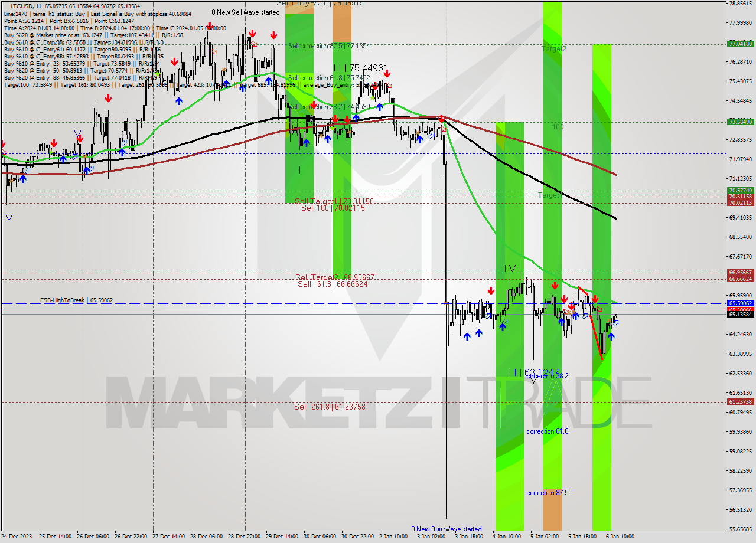
Task: Click axis price 76.28750
Action: [x=741, y=61]
